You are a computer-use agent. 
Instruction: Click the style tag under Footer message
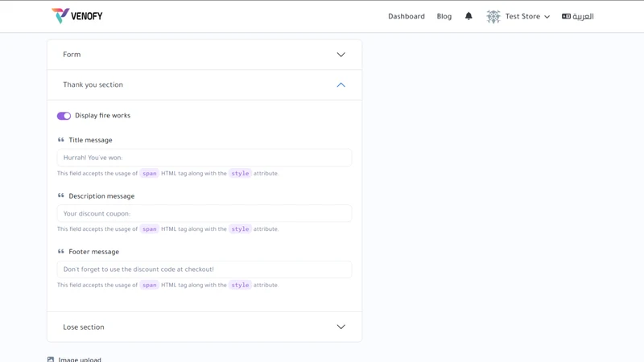click(x=240, y=285)
